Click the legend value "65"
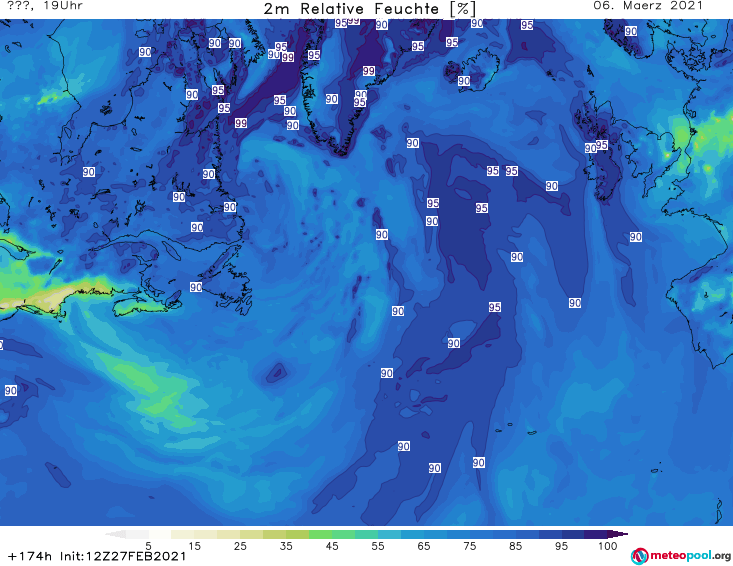 [424, 546]
